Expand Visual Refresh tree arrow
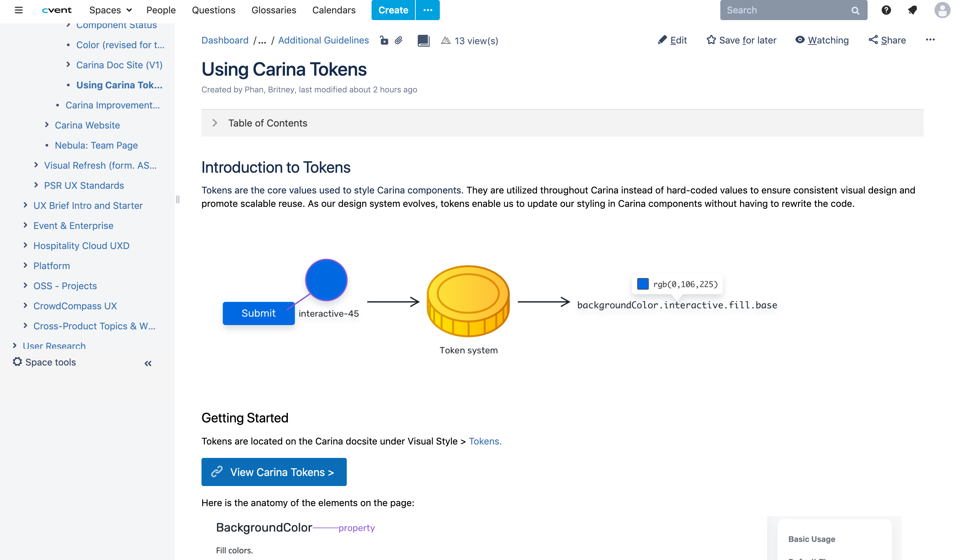The width and height of the screenshot is (964, 560). point(36,165)
